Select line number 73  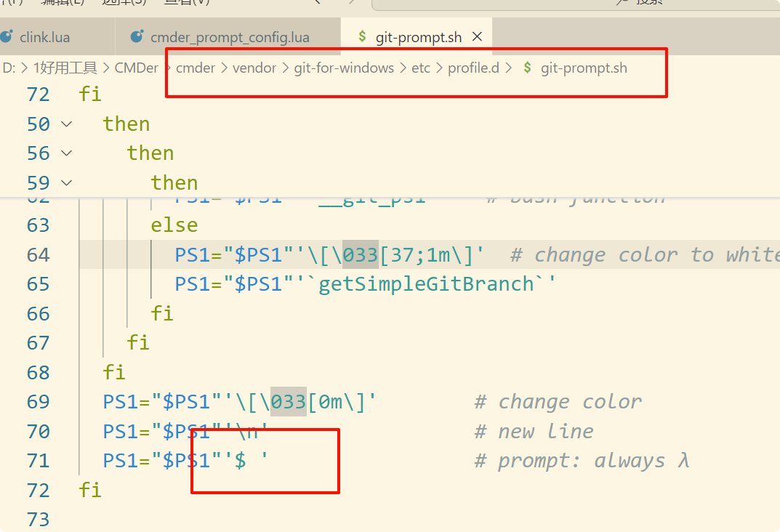[x=39, y=520]
